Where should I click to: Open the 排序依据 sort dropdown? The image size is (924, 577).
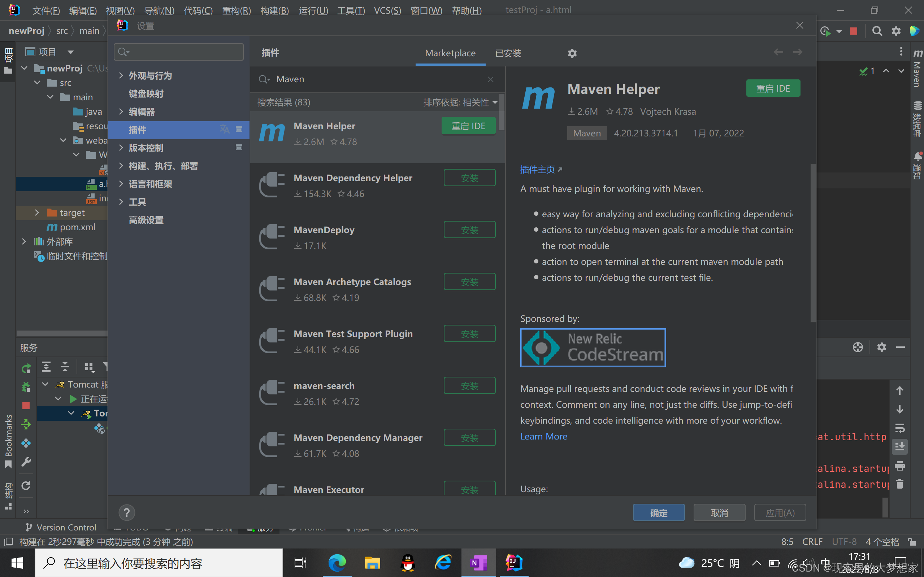click(460, 102)
